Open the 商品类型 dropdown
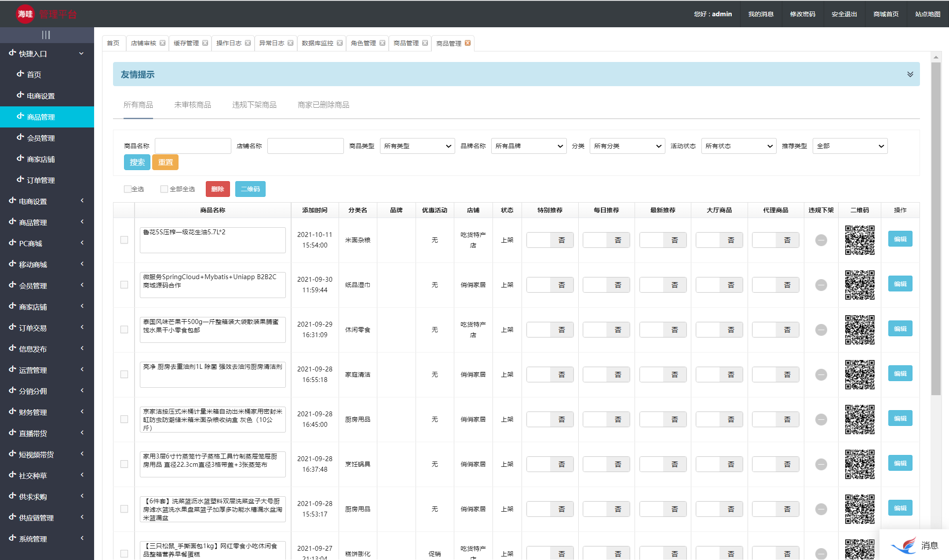Screen dimensions: 949x560 click(x=417, y=146)
